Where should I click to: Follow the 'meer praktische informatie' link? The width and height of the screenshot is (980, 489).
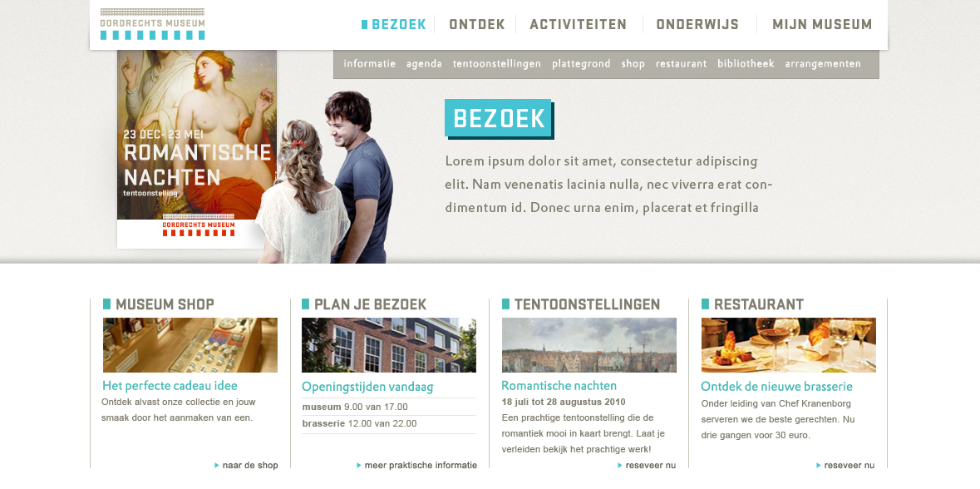click(417, 465)
